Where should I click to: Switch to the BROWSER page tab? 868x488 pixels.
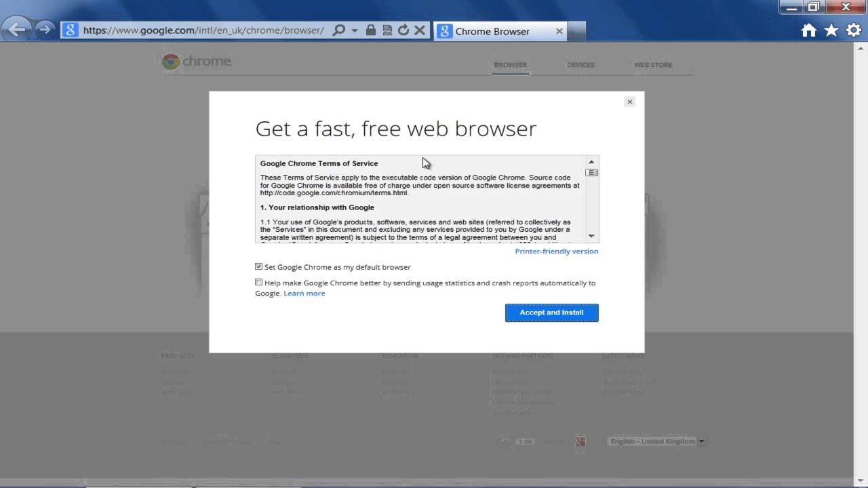coord(511,65)
